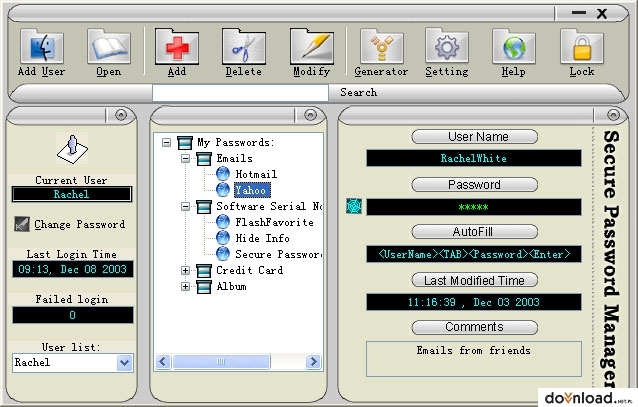Click the RachelWhite user name field
The width and height of the screenshot is (638, 407).
click(474, 158)
